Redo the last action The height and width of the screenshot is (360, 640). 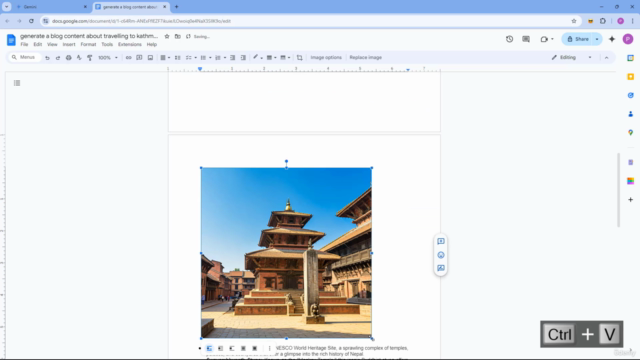pos(58,58)
